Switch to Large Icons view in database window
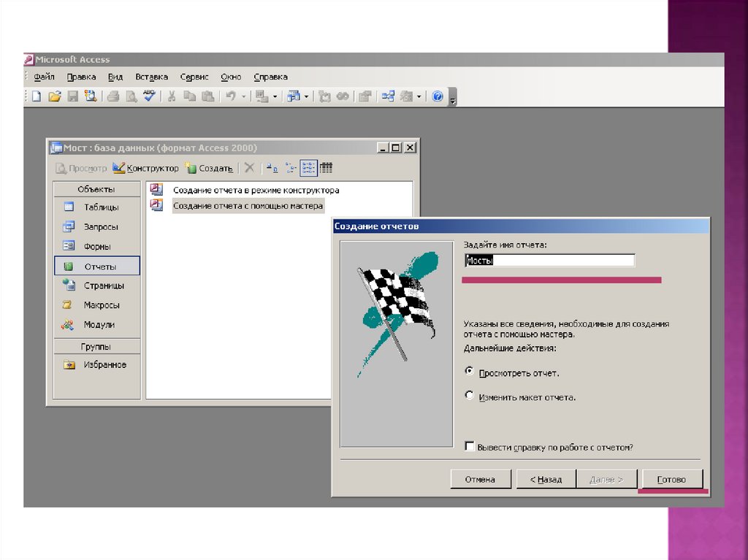This screenshot has width=748, height=560. click(x=272, y=167)
